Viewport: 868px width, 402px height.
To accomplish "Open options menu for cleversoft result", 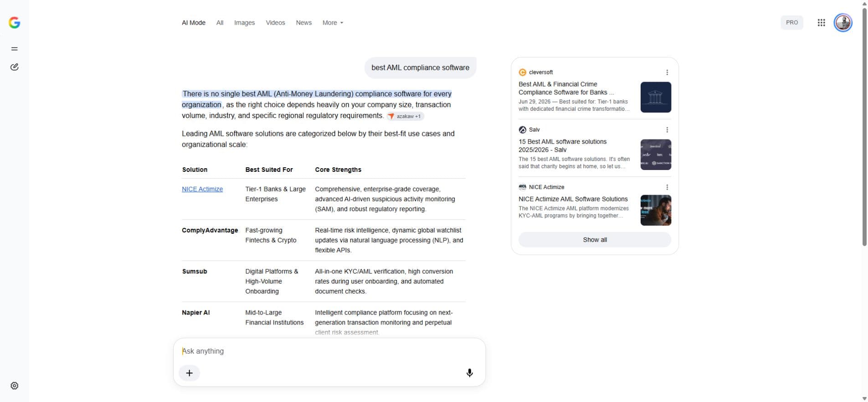I will pos(667,72).
